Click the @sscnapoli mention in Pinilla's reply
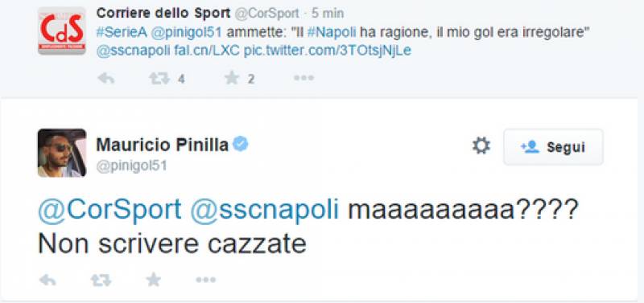This screenshot has height=303, width=644. 265,211
